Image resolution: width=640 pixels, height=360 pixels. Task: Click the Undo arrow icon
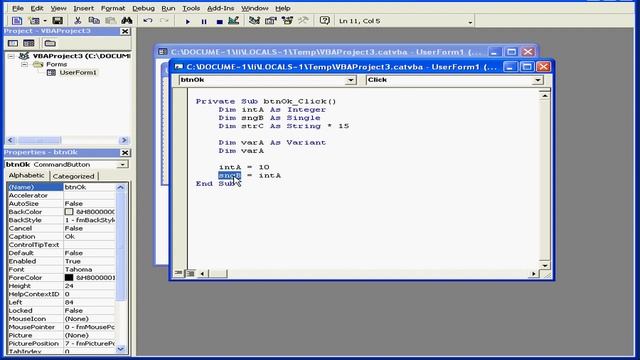[148, 21]
